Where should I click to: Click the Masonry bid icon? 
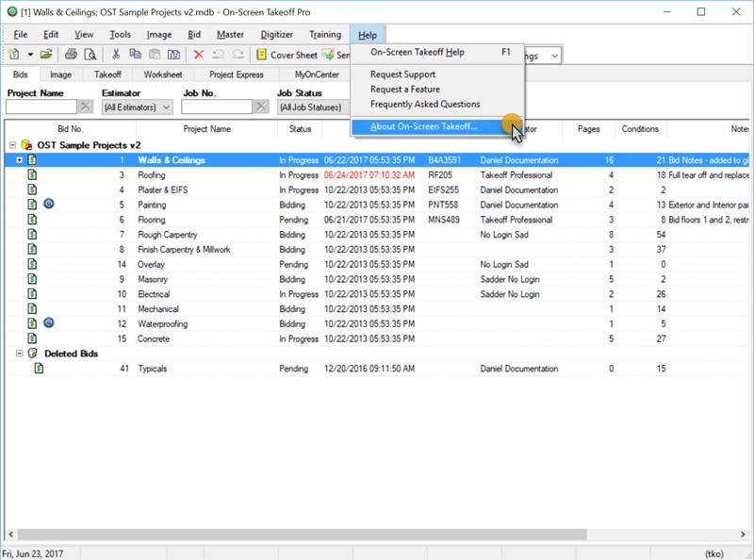(32, 278)
